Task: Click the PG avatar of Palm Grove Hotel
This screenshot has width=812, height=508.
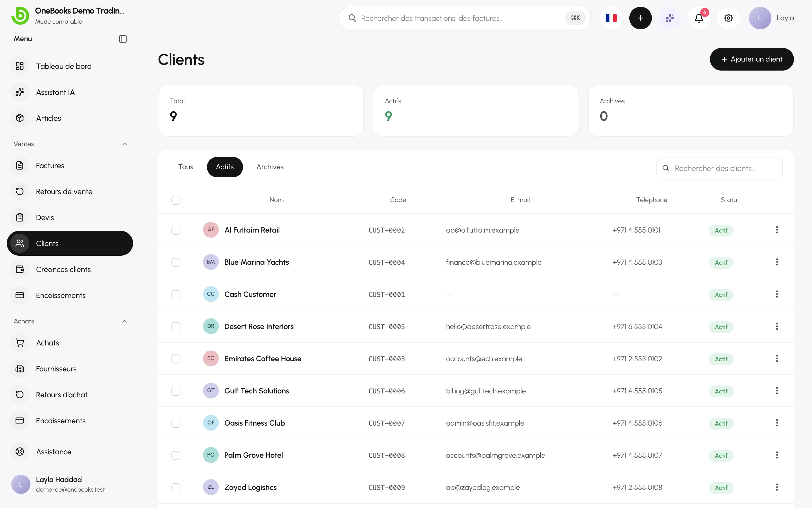Action: [x=211, y=455]
